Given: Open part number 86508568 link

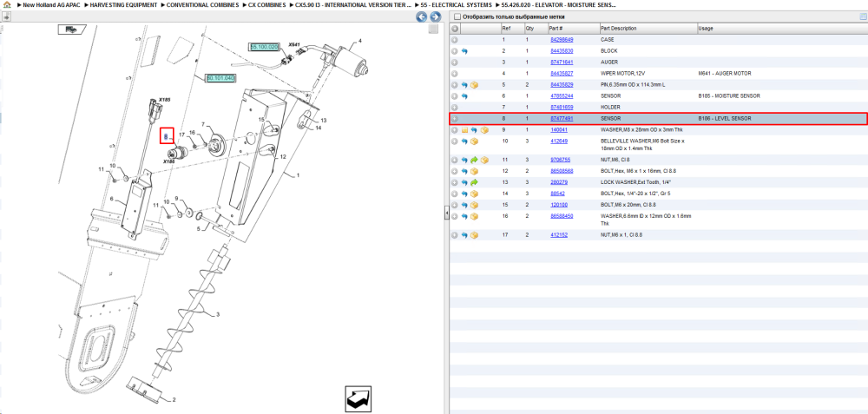Looking at the screenshot, I should point(562,171).
